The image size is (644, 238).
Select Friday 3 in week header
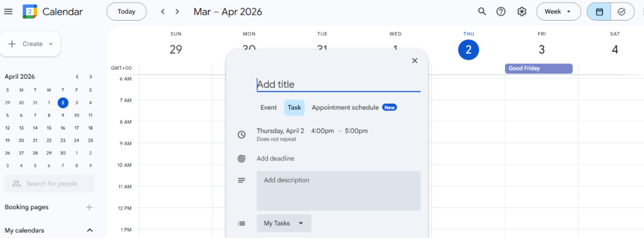(x=541, y=50)
